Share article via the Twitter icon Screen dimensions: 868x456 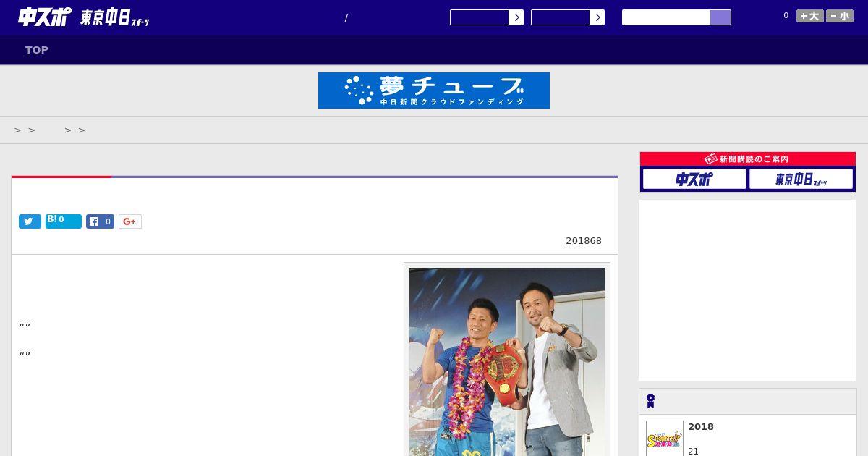point(30,221)
